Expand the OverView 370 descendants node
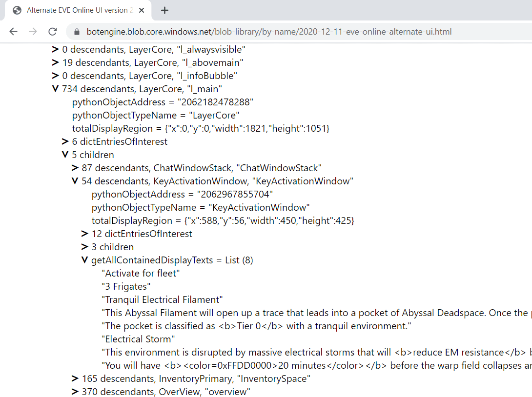The width and height of the screenshot is (532, 397). [75, 392]
